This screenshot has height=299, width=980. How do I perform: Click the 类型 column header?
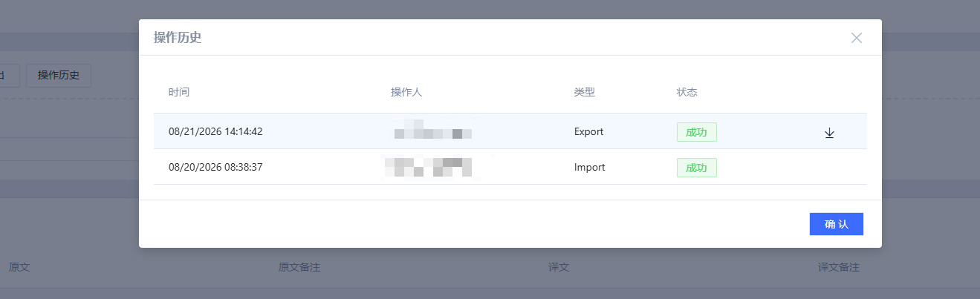[585, 93]
